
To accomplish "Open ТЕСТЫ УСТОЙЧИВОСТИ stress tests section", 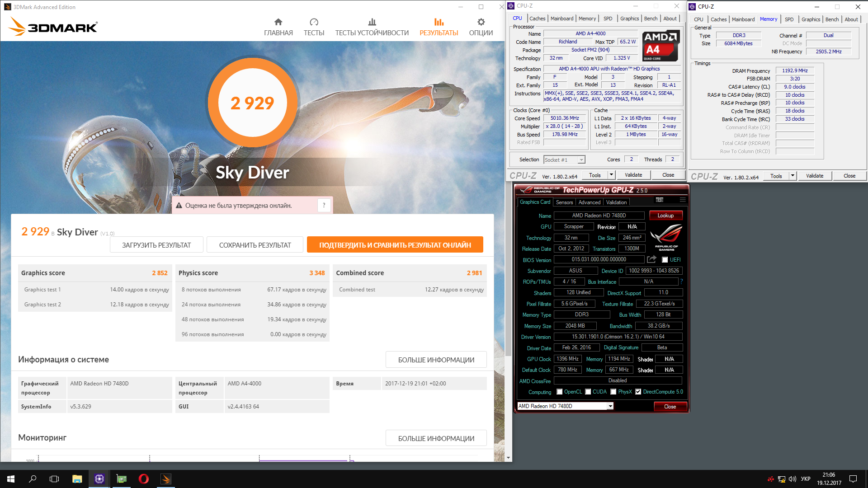I will click(x=372, y=27).
